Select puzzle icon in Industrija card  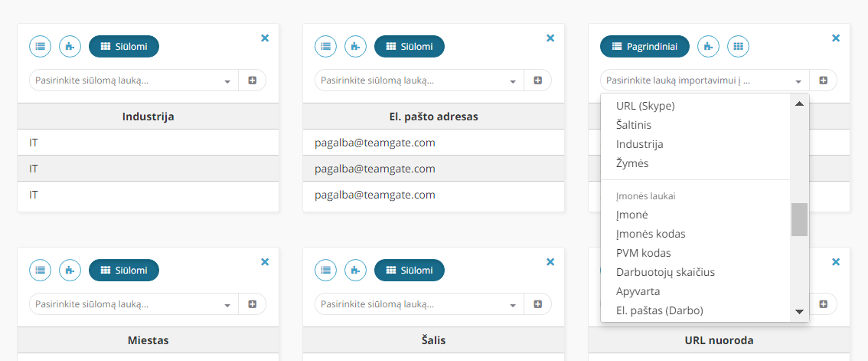click(70, 47)
